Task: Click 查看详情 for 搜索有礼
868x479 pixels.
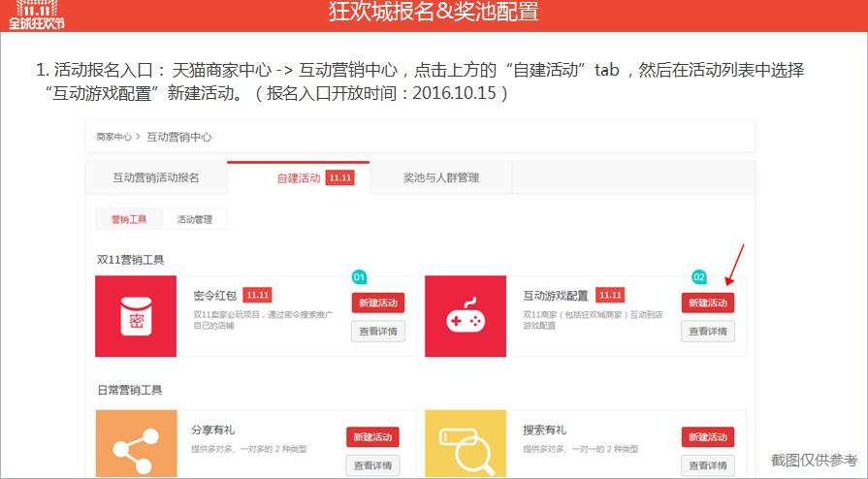Action: tap(708, 465)
